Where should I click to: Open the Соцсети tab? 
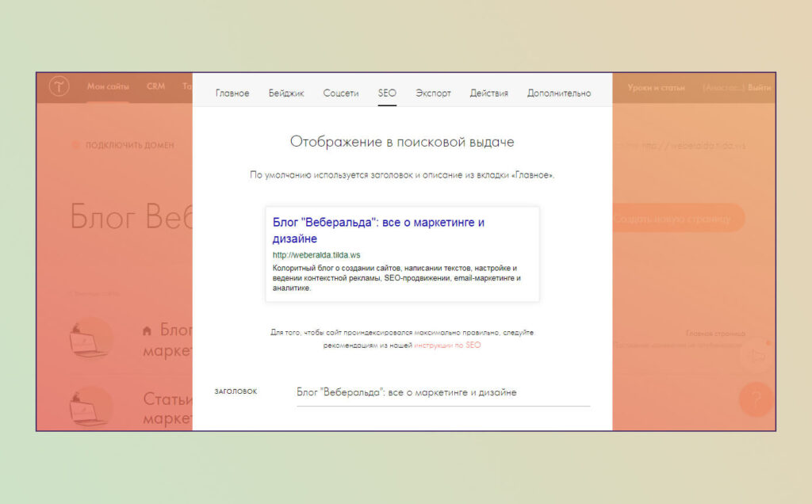pyautogui.click(x=341, y=94)
